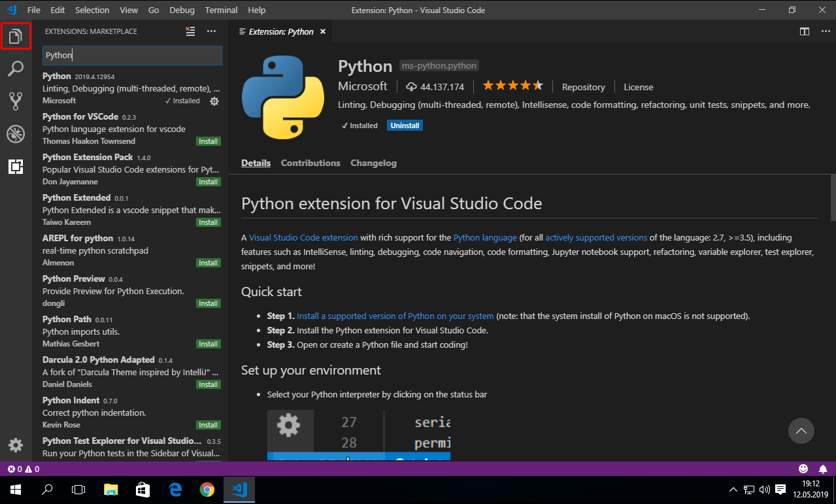The height and width of the screenshot is (504, 836).
Task: Open manage gear for installed Python extension
Action: point(214,101)
